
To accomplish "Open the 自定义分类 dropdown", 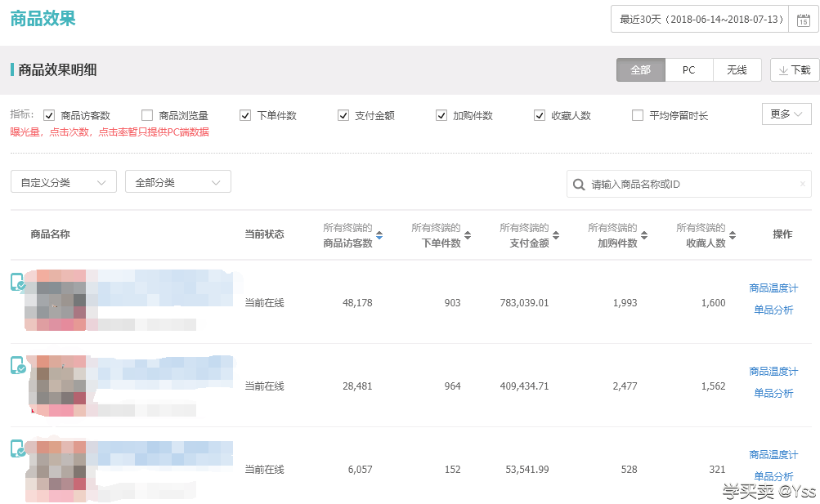I will pos(63,182).
